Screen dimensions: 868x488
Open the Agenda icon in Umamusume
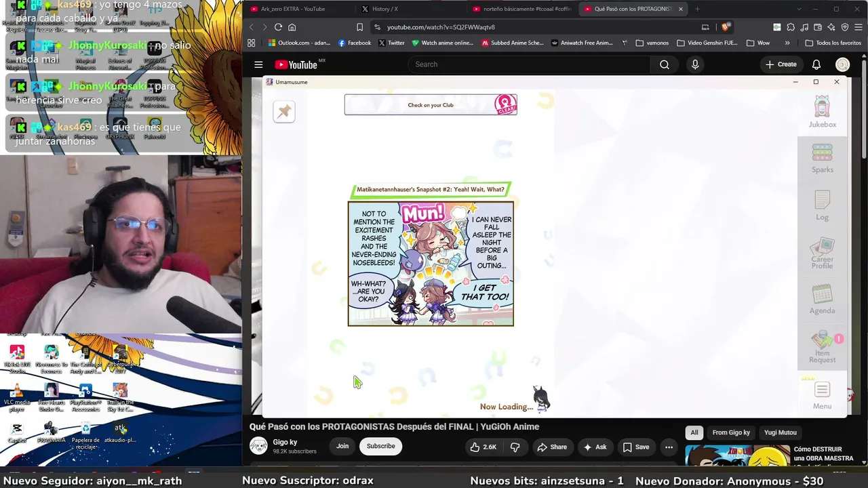click(x=822, y=300)
